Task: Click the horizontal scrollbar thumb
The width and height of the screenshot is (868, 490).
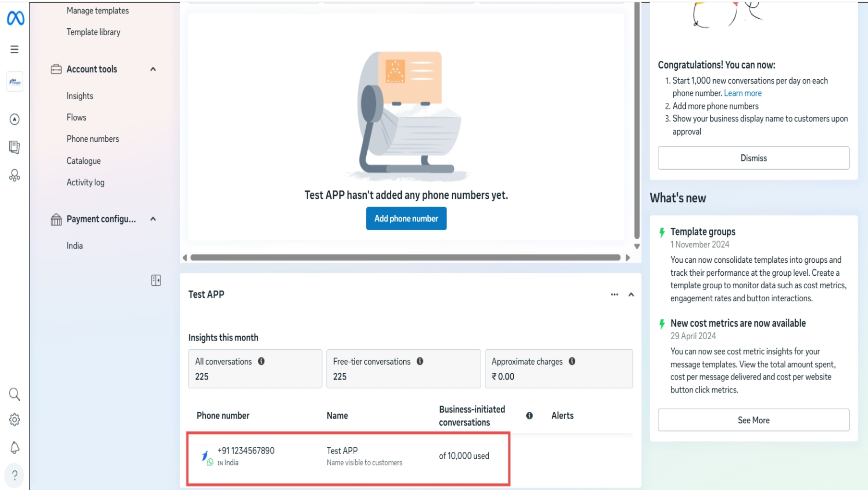Action: (x=405, y=258)
